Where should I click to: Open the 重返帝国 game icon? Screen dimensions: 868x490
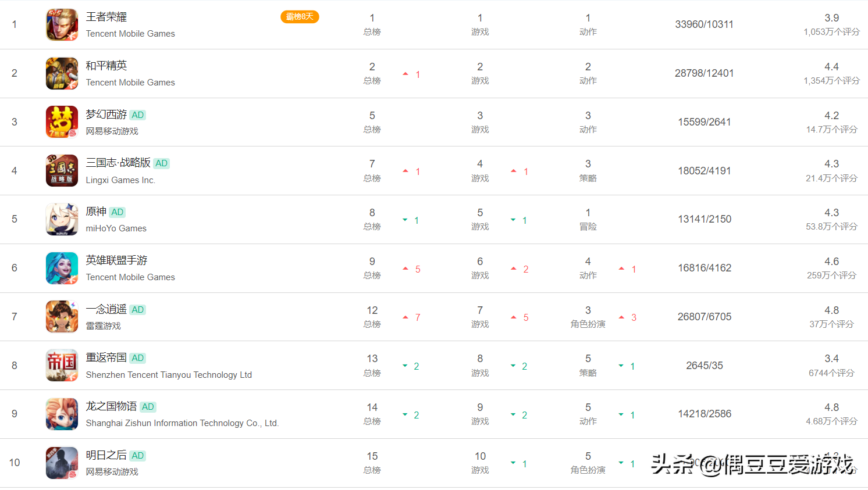(x=62, y=365)
